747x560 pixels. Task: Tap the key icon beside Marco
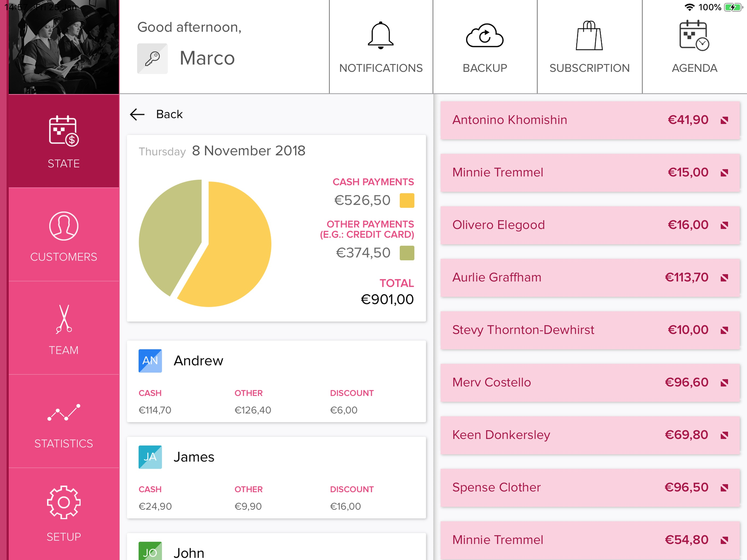(152, 59)
